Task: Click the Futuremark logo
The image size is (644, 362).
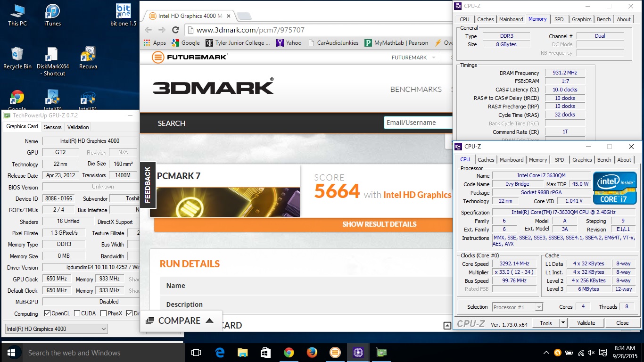Action: [x=190, y=58]
